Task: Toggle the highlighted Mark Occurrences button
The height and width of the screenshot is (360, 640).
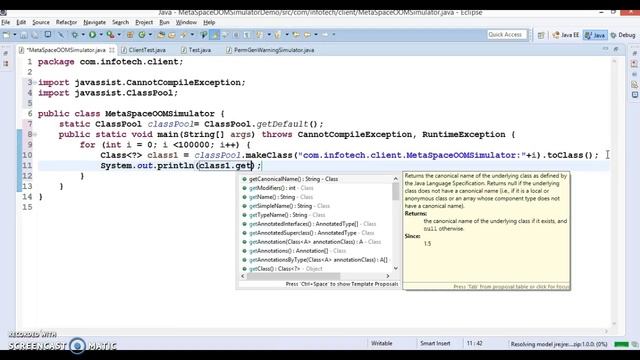Action: (214, 35)
